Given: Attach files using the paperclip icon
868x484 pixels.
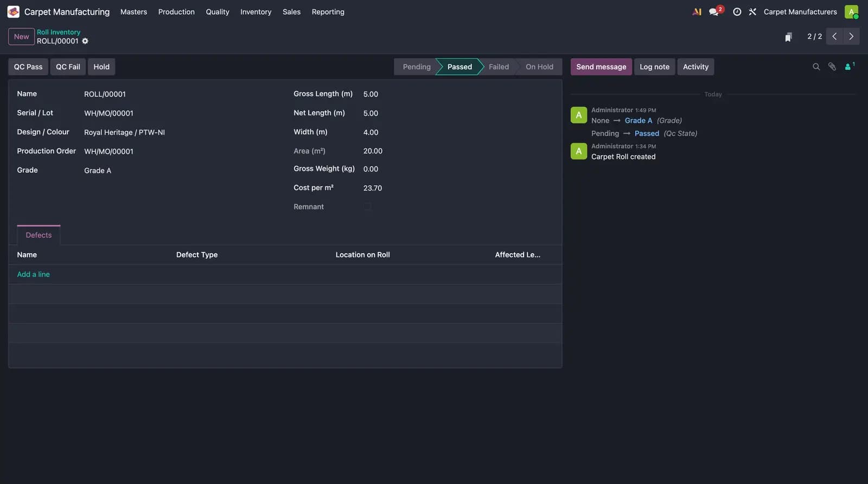Looking at the screenshot, I should point(832,67).
